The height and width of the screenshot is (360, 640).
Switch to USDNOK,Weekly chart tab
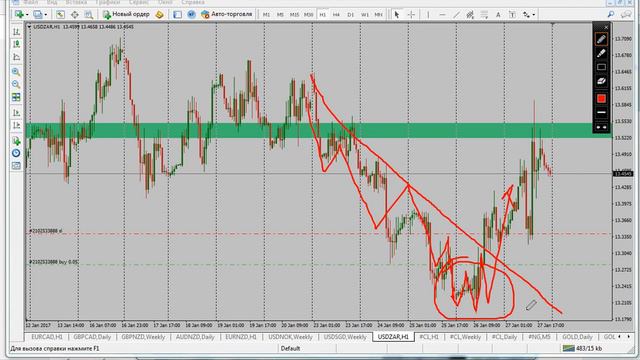pos(291,337)
